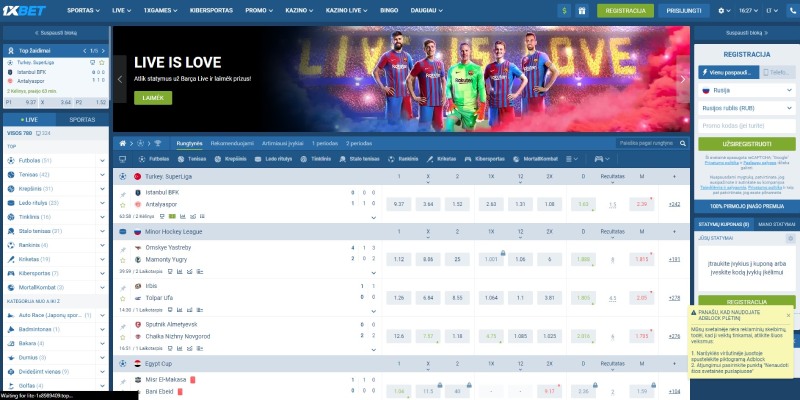
Task: Click the PRISIJUNGTI login button
Action: [x=684, y=11]
